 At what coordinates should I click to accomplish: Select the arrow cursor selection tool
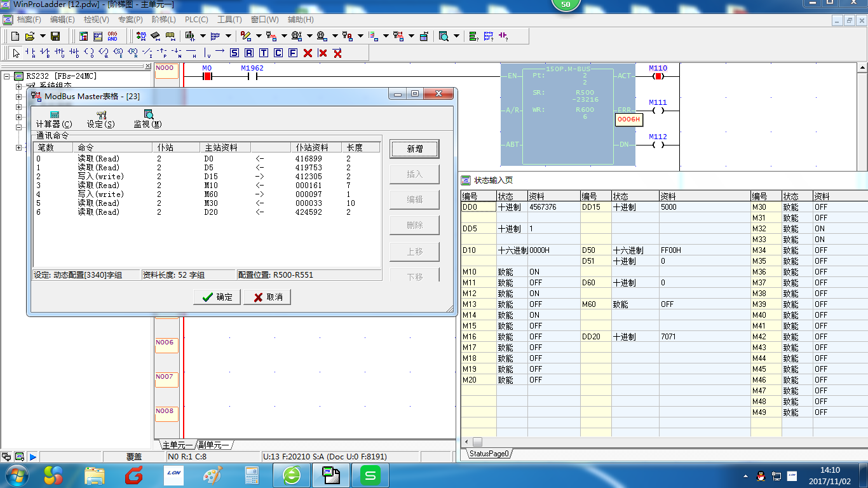(x=17, y=53)
